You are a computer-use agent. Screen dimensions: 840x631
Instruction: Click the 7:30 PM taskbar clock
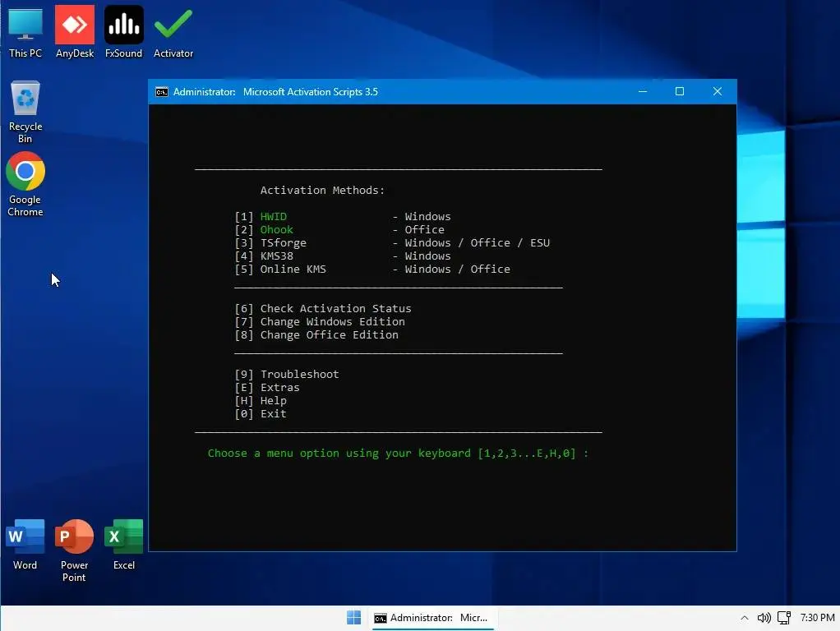click(817, 618)
